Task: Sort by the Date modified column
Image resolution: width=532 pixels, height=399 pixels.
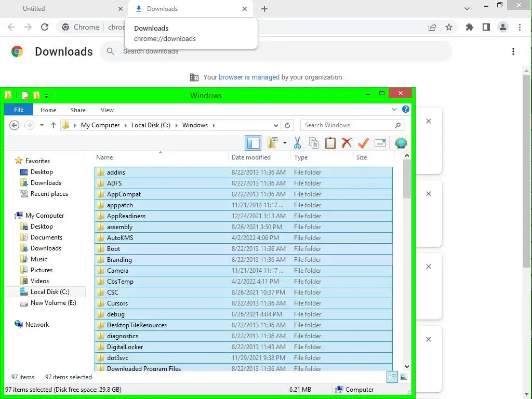Action: pos(260,157)
